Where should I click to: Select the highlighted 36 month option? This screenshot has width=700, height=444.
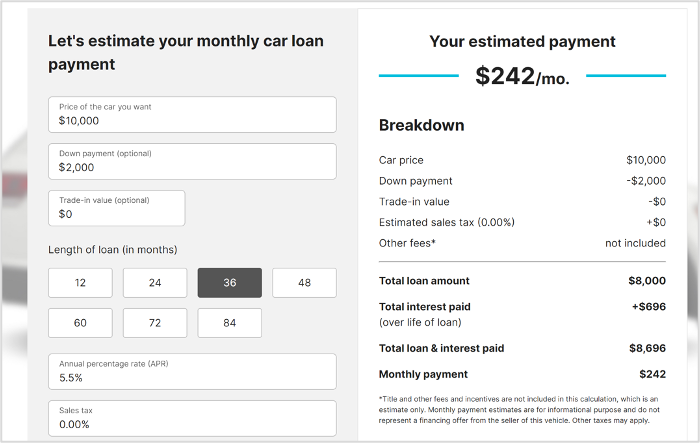coord(230,283)
